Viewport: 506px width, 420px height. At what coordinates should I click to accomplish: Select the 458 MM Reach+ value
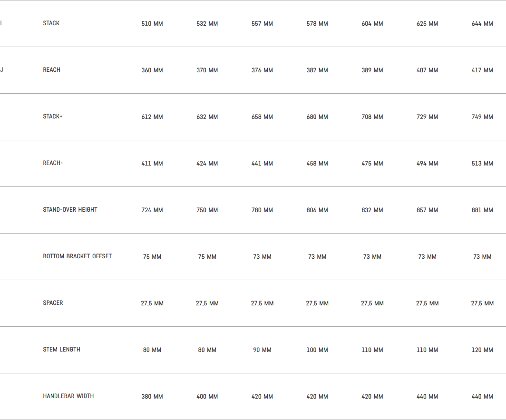click(x=317, y=164)
